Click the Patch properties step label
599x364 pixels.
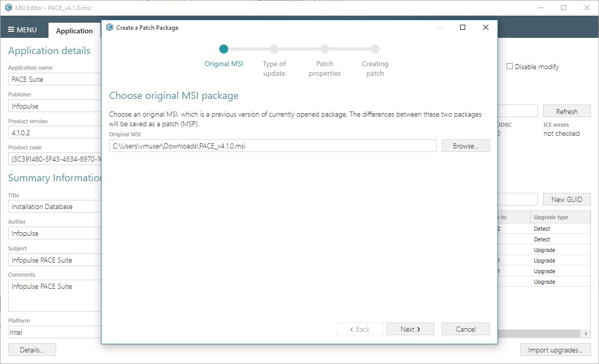tap(325, 68)
